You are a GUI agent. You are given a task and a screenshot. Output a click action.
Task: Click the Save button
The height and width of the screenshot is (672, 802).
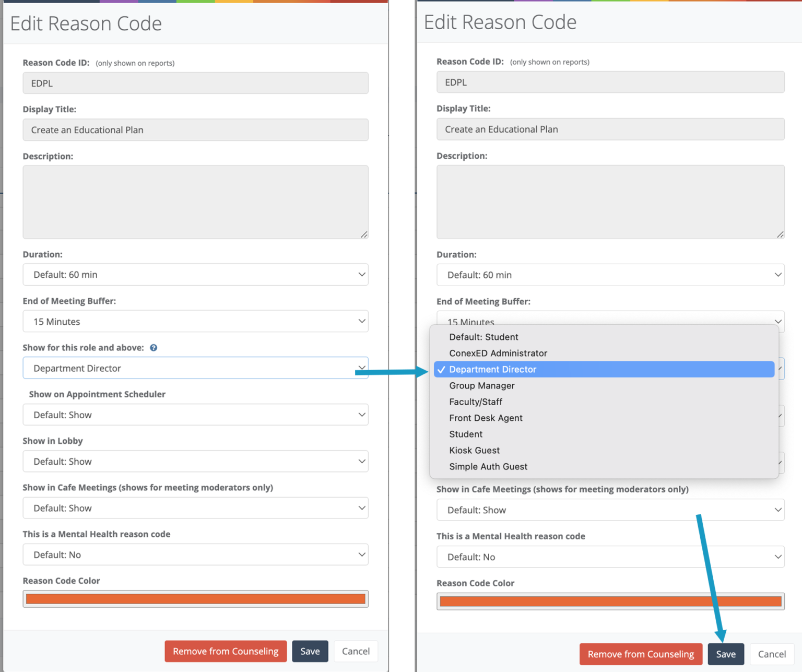726,654
